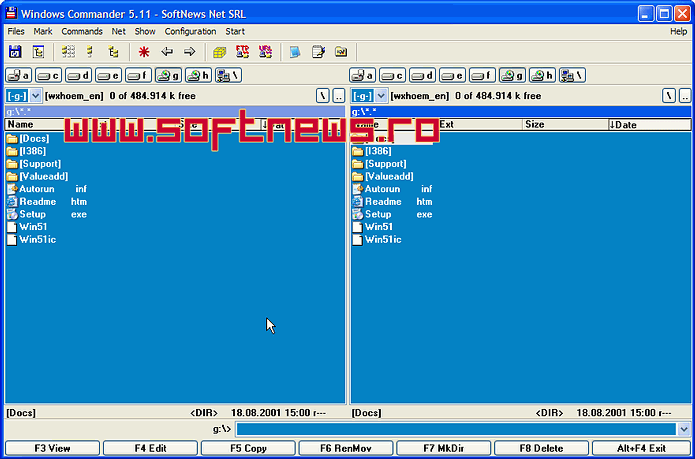Expand the command line history dropdown
This screenshot has height=459, width=695.
tap(684, 429)
